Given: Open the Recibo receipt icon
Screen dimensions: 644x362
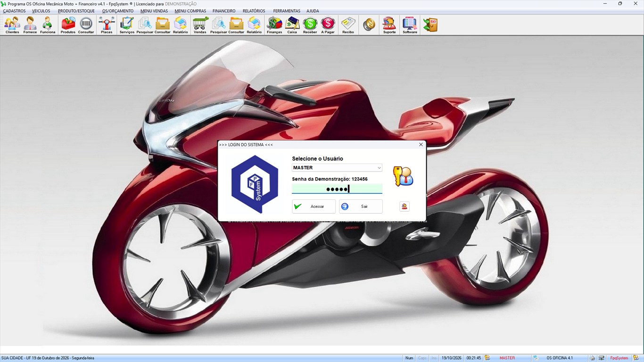Looking at the screenshot, I should [348, 25].
